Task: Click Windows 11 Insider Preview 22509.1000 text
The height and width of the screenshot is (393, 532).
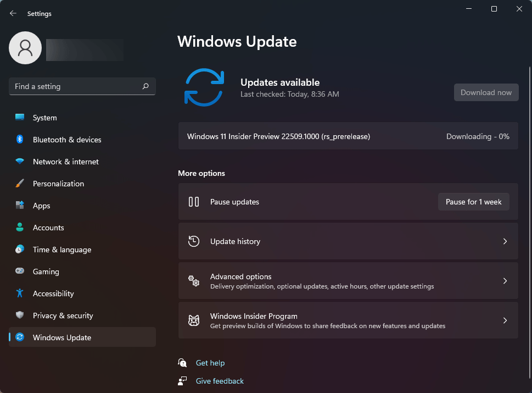Action: [x=278, y=136]
